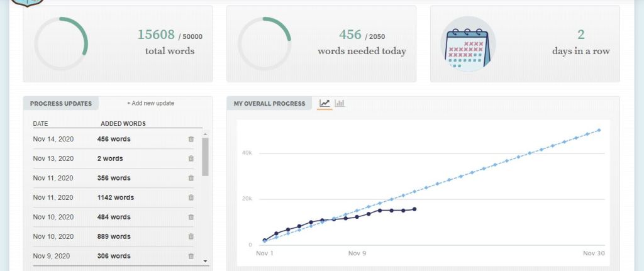
Task: Click the words needed today ring
Action: [x=265, y=44]
